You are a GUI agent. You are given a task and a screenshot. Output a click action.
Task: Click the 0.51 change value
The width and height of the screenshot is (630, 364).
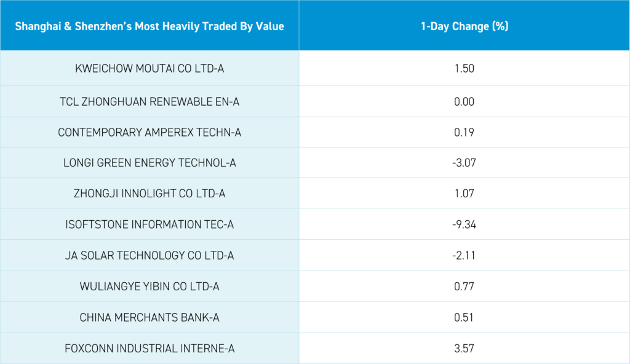click(464, 317)
